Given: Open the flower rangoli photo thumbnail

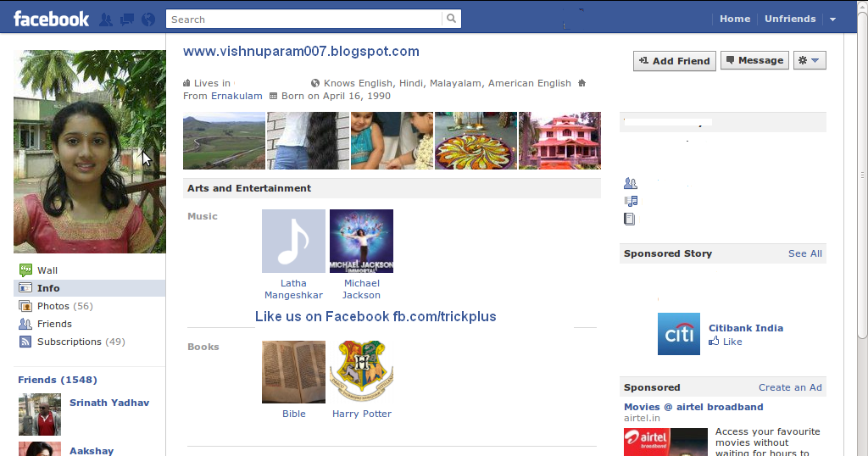Looking at the screenshot, I should (x=476, y=141).
